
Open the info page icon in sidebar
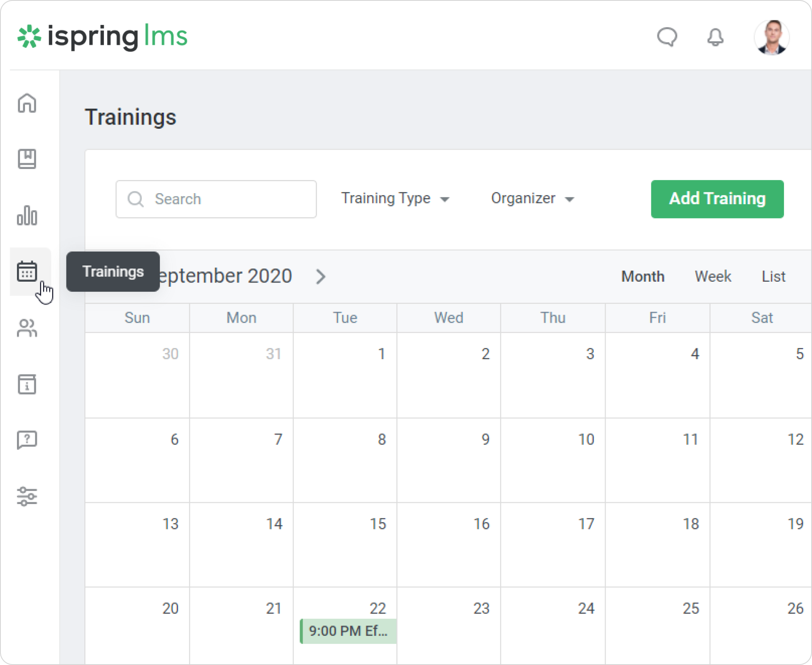[27, 384]
